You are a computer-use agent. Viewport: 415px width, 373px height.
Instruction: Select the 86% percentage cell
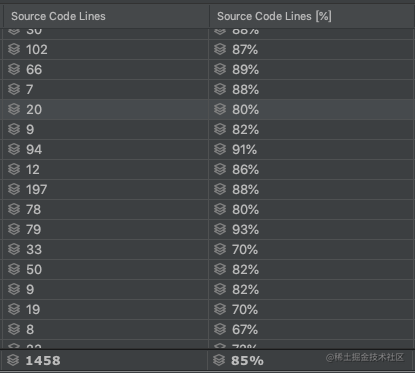click(312, 169)
